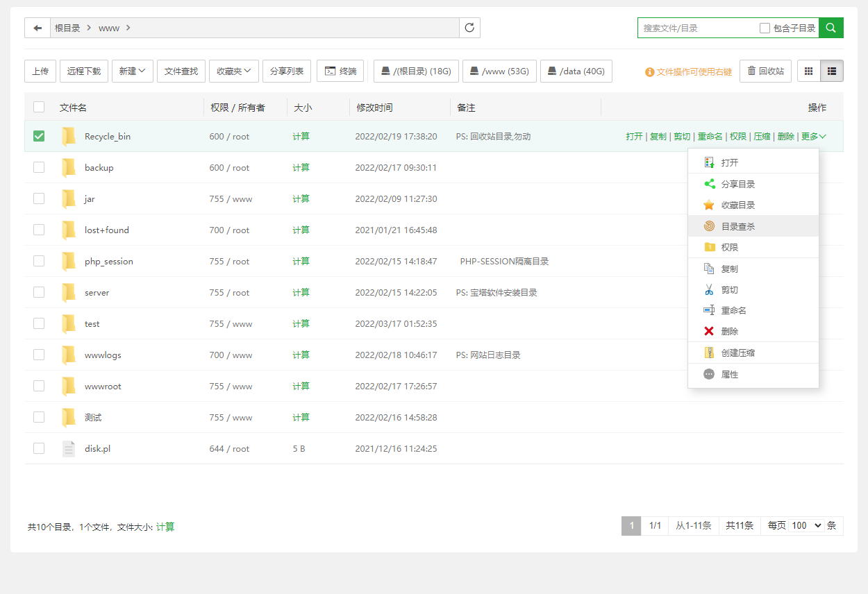The height and width of the screenshot is (594, 868).
Task: Open the 属性 properties menu item
Action: pyautogui.click(x=729, y=374)
